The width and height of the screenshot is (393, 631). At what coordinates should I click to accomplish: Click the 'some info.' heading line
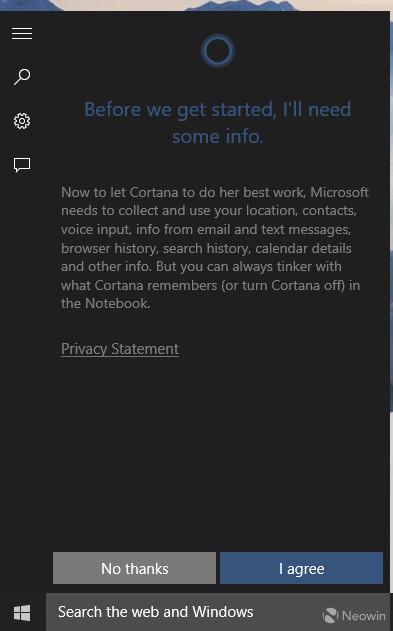[218, 136]
